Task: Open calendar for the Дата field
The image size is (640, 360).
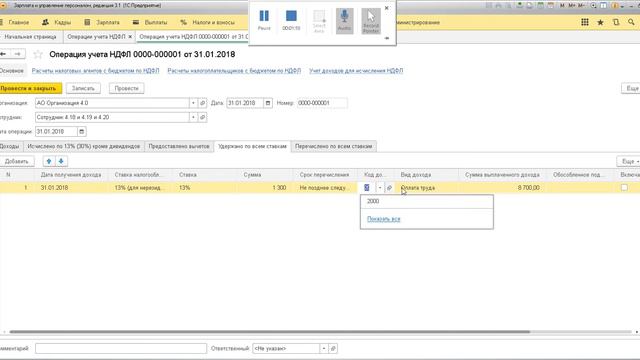Action: [268, 103]
